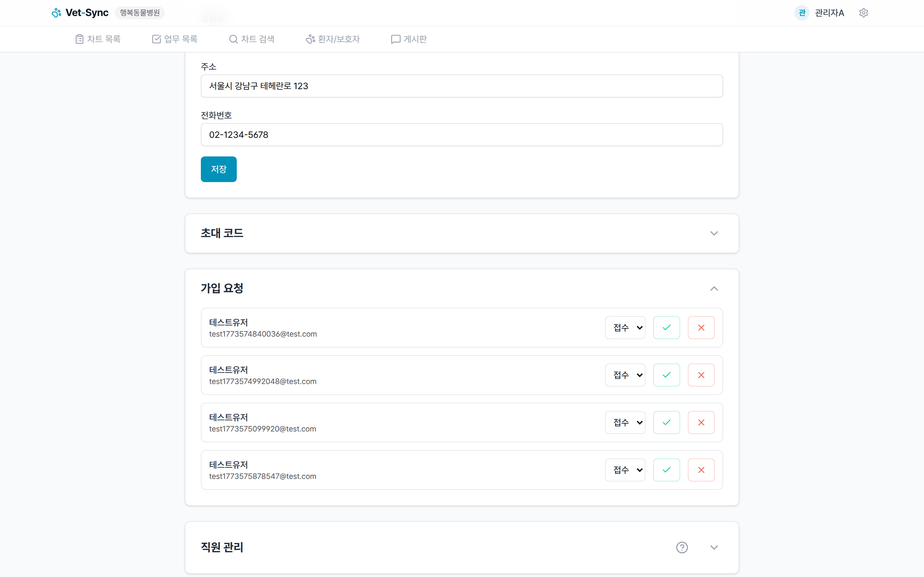Collapse the 가입 요청 section

pos(714,288)
